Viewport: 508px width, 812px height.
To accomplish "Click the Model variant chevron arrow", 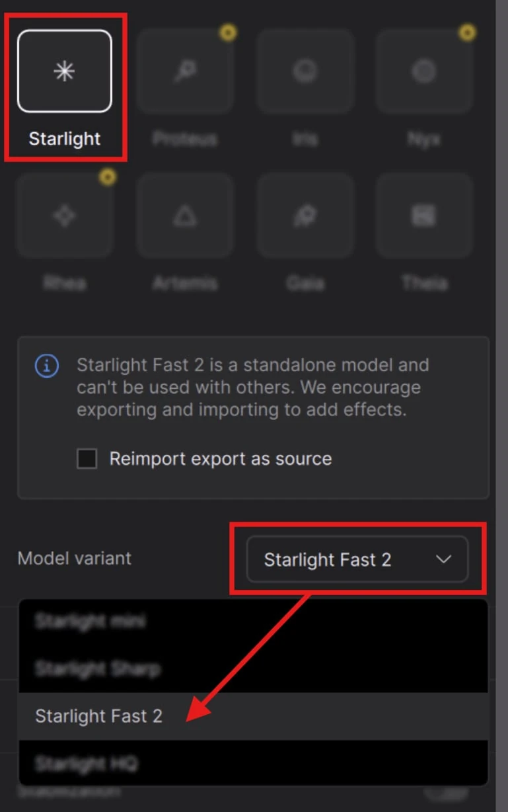I will [x=444, y=559].
